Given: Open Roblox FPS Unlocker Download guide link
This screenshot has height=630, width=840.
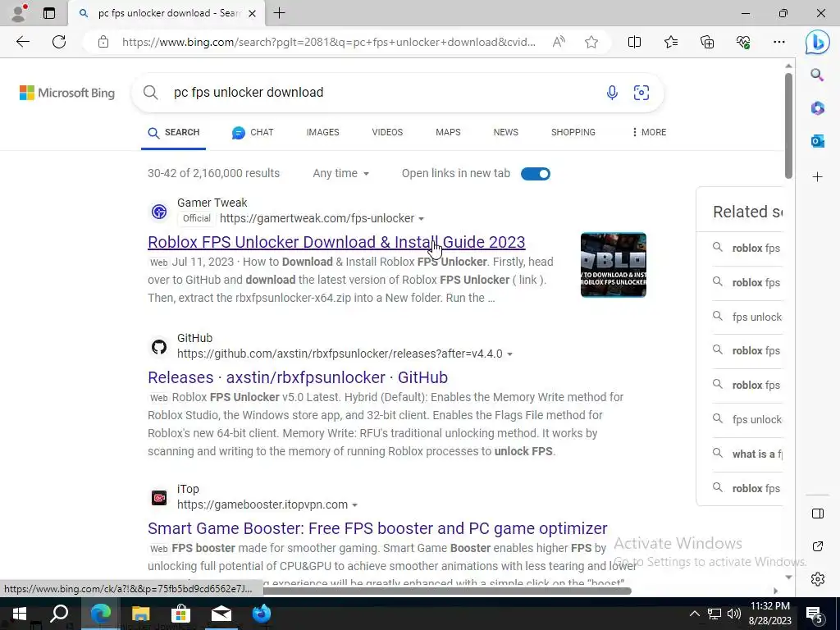Looking at the screenshot, I should tap(336, 242).
